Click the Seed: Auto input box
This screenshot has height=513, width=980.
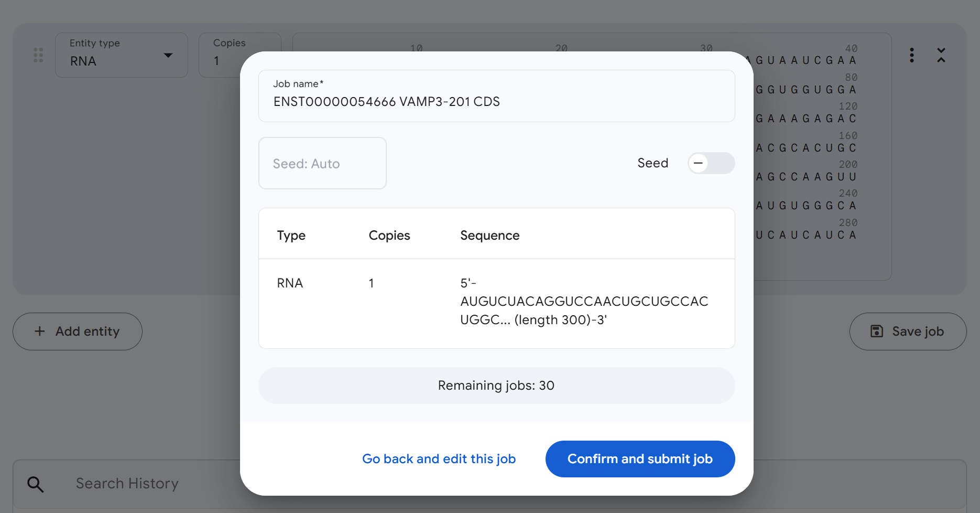322,164
